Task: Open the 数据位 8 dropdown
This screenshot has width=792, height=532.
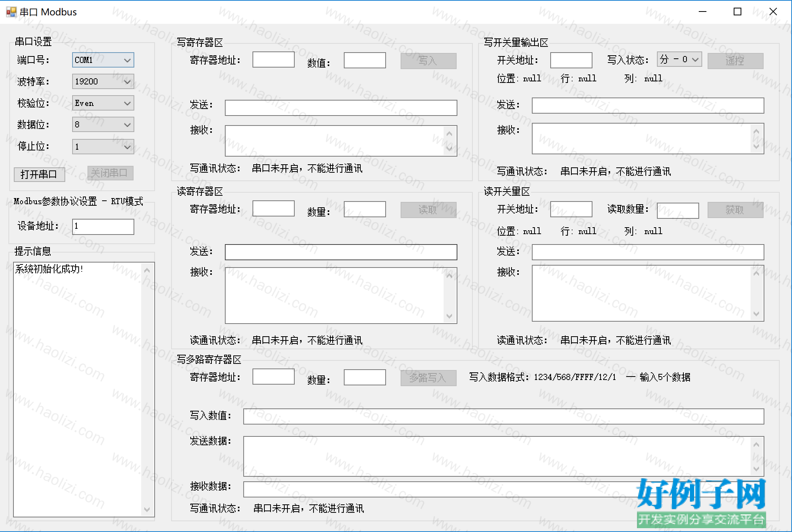Action: pos(103,125)
